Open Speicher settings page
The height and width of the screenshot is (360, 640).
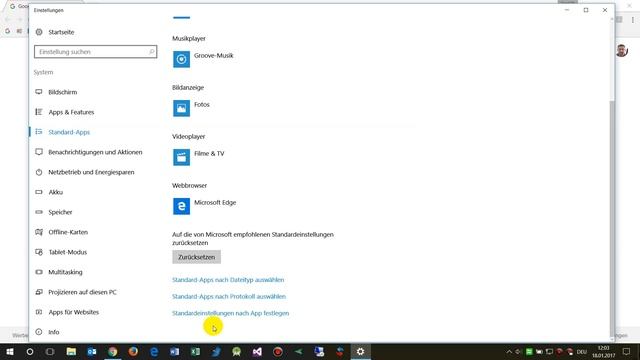[x=60, y=212]
